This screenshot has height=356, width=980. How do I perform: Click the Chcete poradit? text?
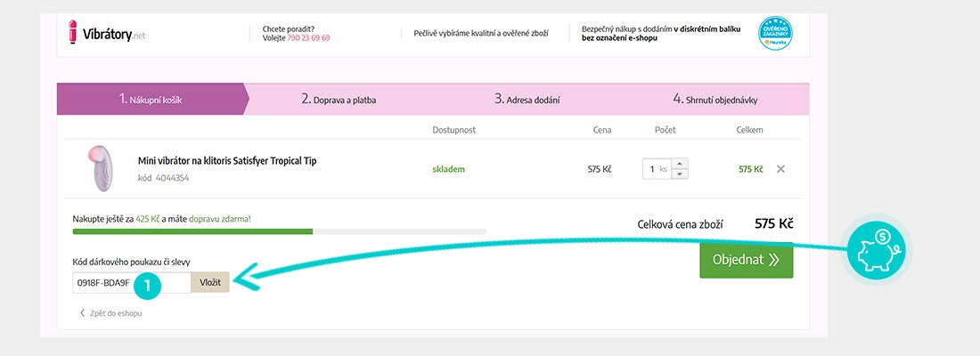click(288, 28)
